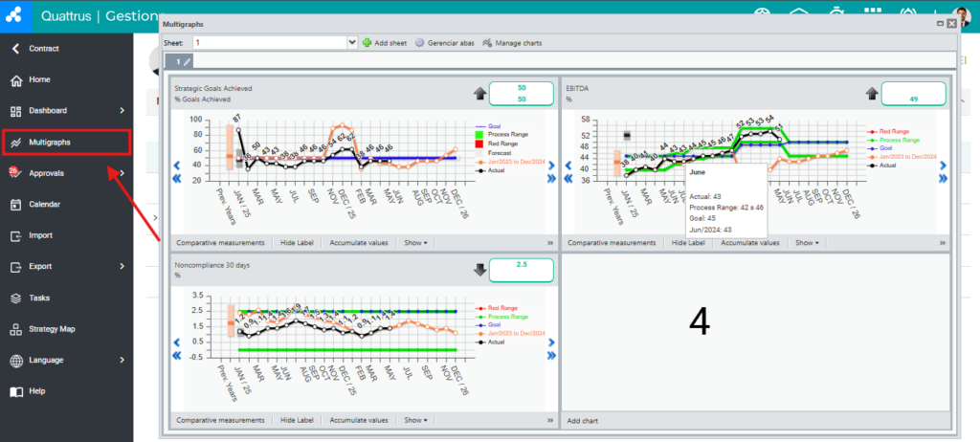
Task: Click the Manage charts icon
Action: point(487,43)
